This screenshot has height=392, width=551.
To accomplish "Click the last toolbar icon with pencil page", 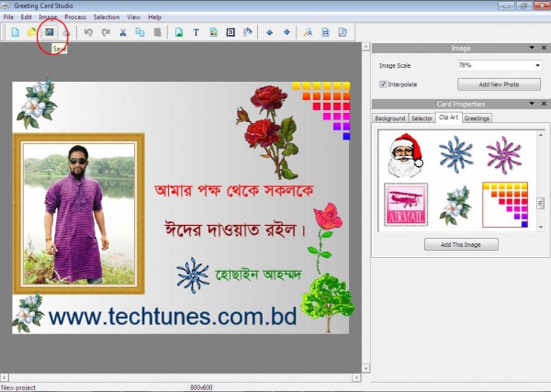I will pos(343,32).
